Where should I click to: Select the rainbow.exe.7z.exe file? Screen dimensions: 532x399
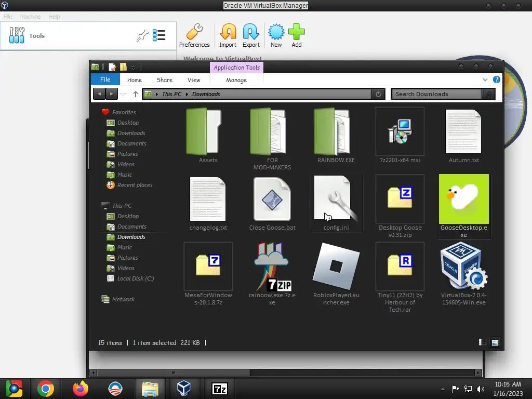coord(272,274)
